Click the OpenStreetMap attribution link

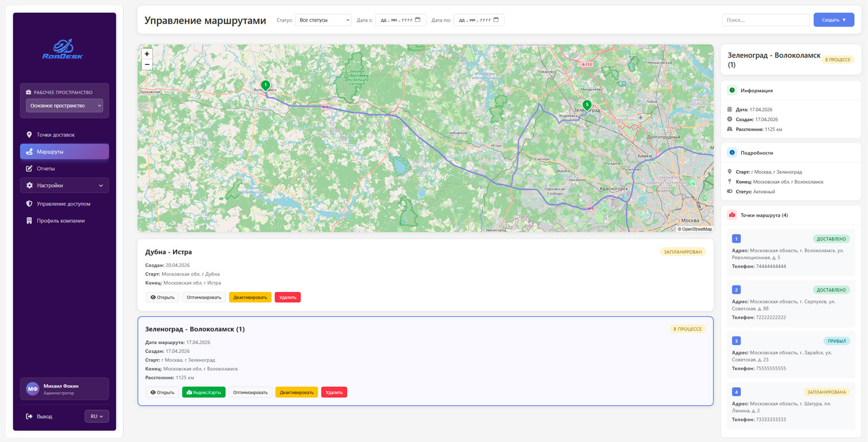[697, 229]
